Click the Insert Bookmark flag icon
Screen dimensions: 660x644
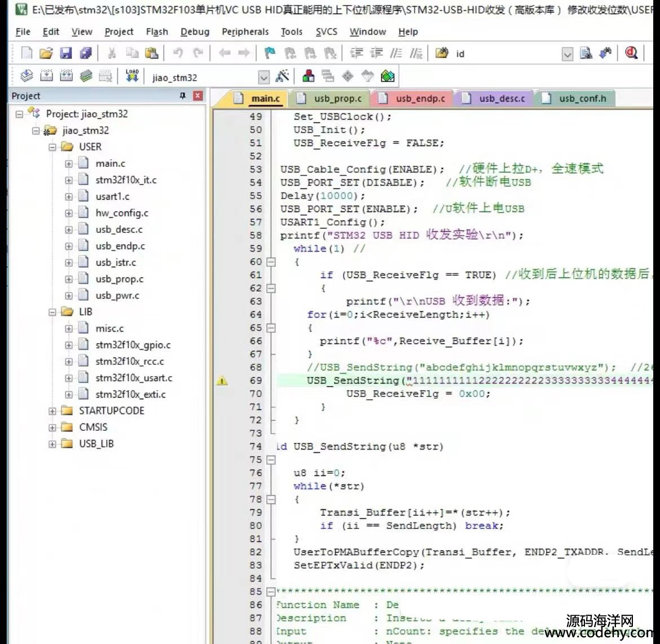pyautogui.click(x=270, y=54)
